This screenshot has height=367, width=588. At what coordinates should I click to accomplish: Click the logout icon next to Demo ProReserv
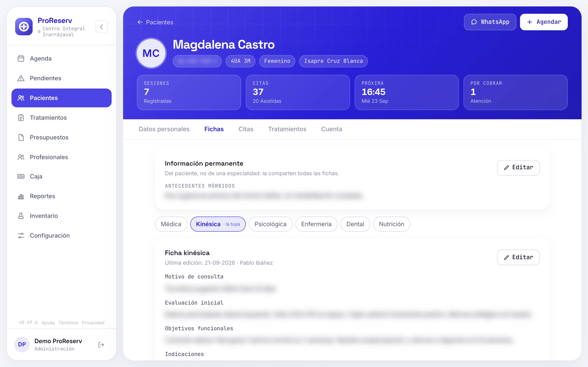coord(101,345)
